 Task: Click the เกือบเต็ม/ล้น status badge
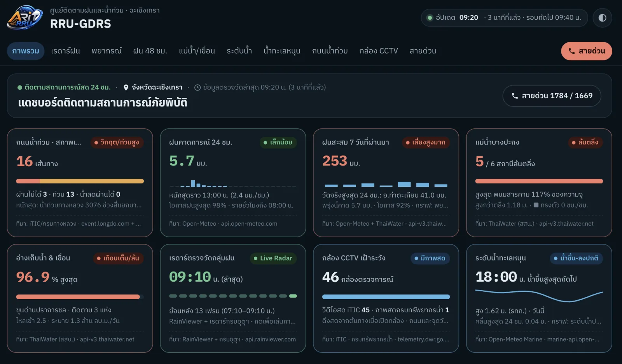(x=118, y=258)
